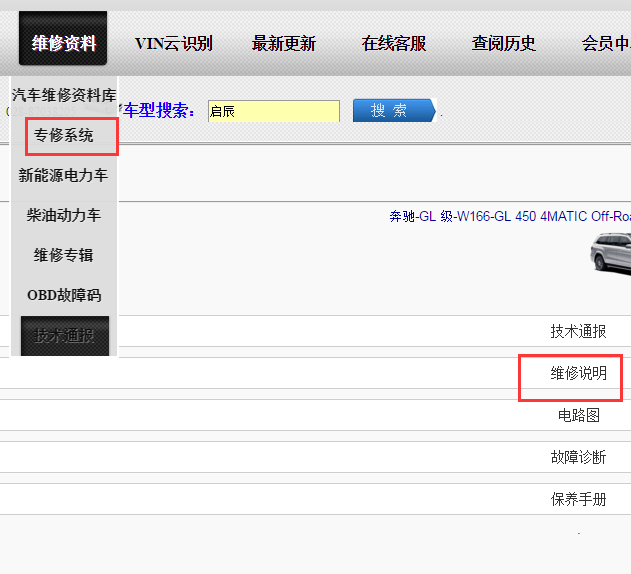Open 查阅历史 tab

pyautogui.click(x=503, y=43)
